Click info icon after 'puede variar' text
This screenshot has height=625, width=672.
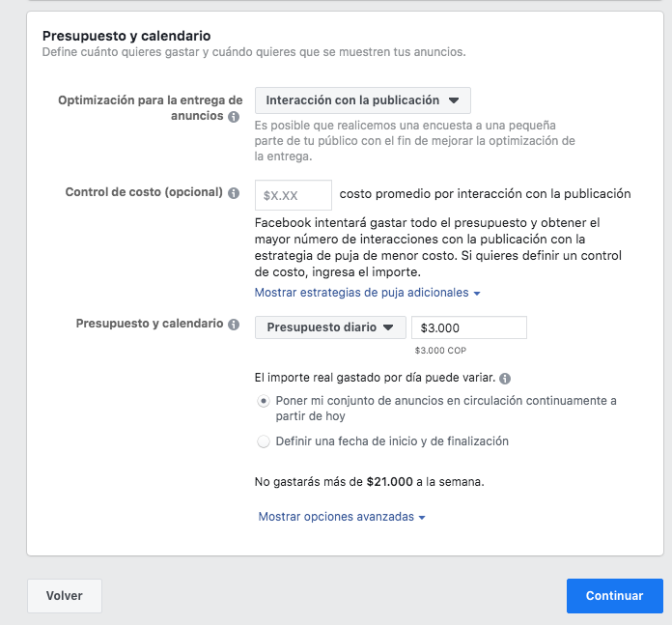click(x=505, y=379)
